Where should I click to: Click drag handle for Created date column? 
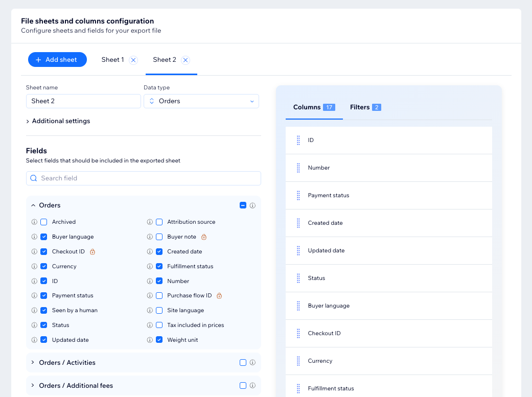coord(298,223)
